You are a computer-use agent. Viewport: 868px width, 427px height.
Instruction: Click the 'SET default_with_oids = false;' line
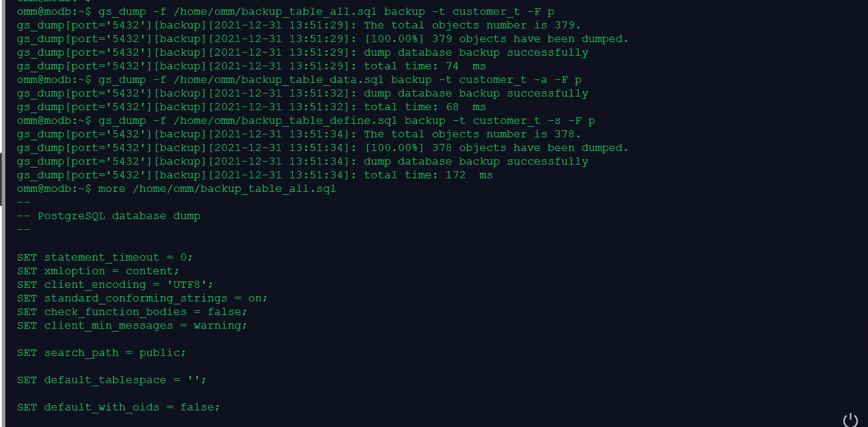pyautogui.click(x=119, y=407)
